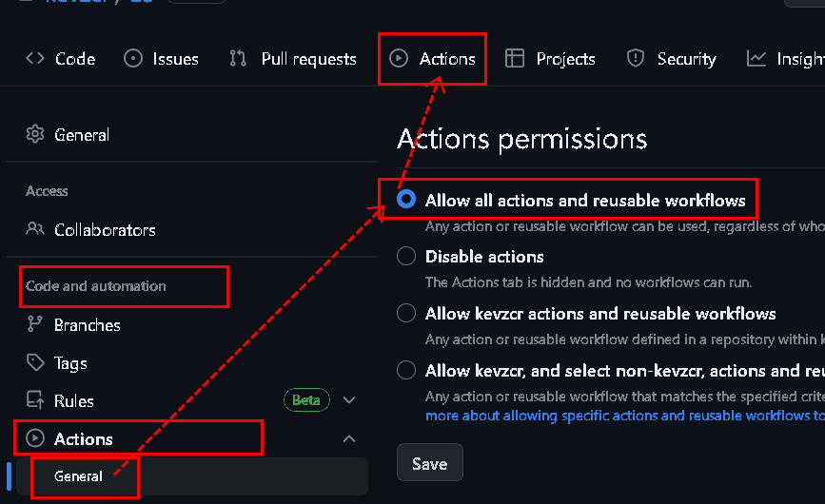825x504 pixels.
Task: Select the Disable actions radio option
Action: (406, 256)
